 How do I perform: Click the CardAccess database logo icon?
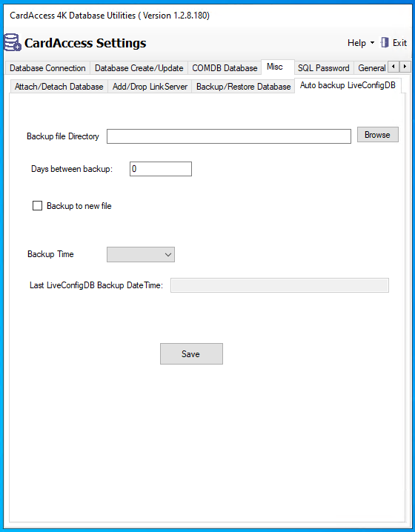click(13, 42)
